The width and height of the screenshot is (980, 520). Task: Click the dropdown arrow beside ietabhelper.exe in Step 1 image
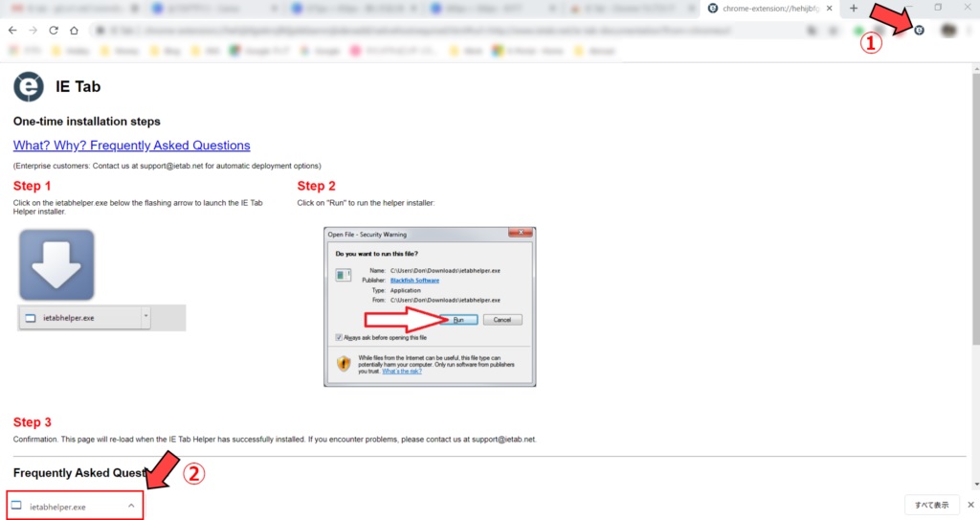(146, 317)
